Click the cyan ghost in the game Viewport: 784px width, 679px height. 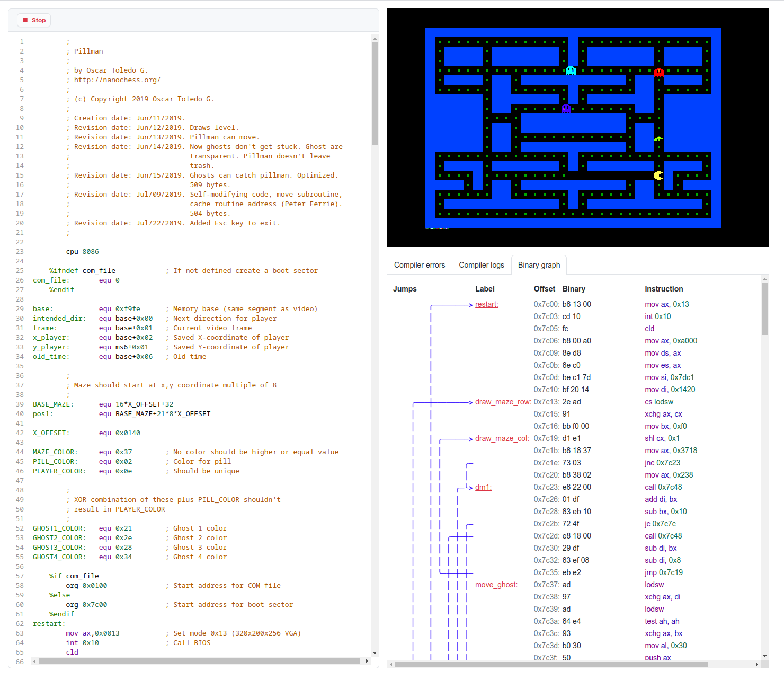(x=571, y=70)
